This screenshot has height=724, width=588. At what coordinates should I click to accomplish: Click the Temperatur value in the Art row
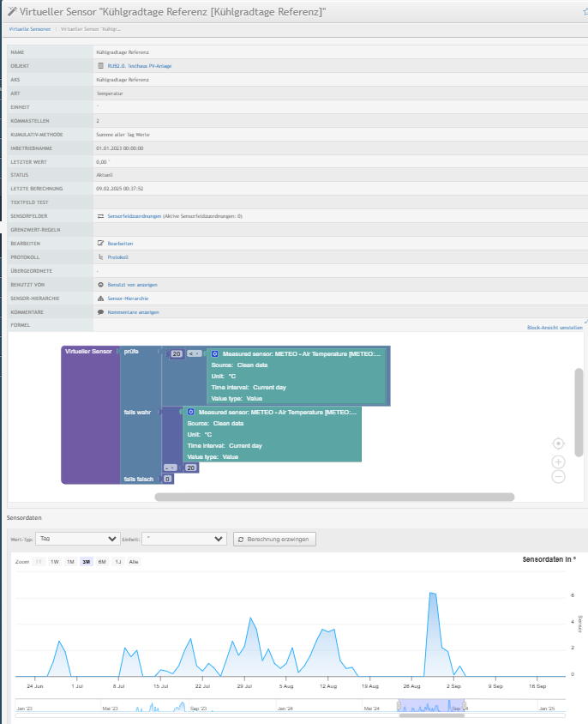pos(110,94)
